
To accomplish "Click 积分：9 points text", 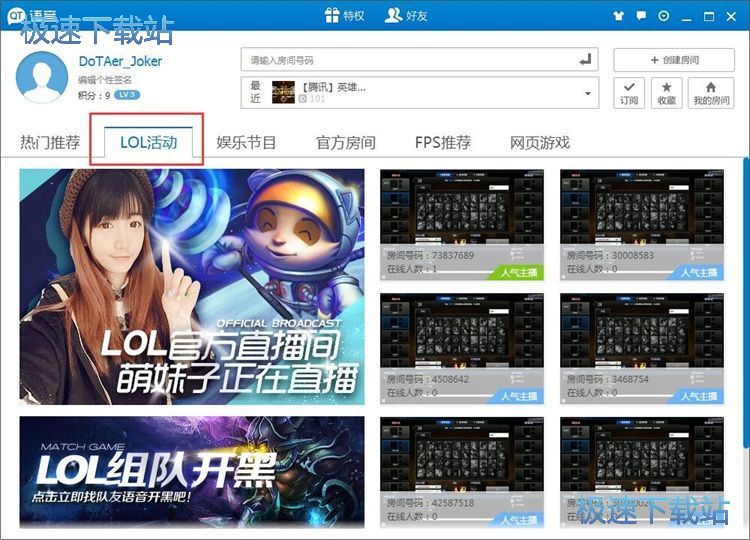I will pos(94,95).
